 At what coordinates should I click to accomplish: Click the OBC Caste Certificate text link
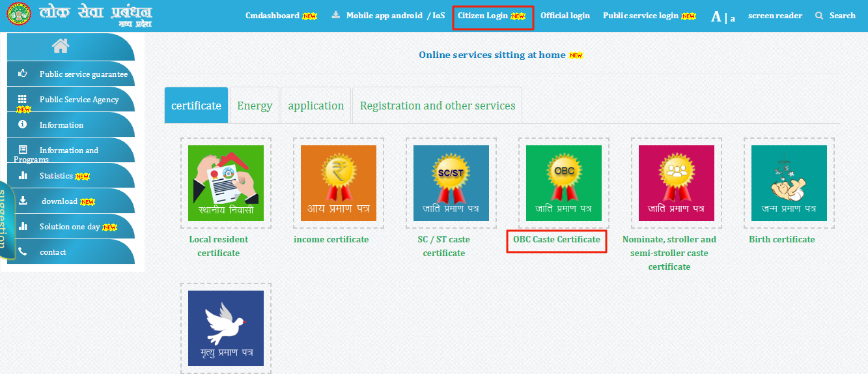(557, 239)
